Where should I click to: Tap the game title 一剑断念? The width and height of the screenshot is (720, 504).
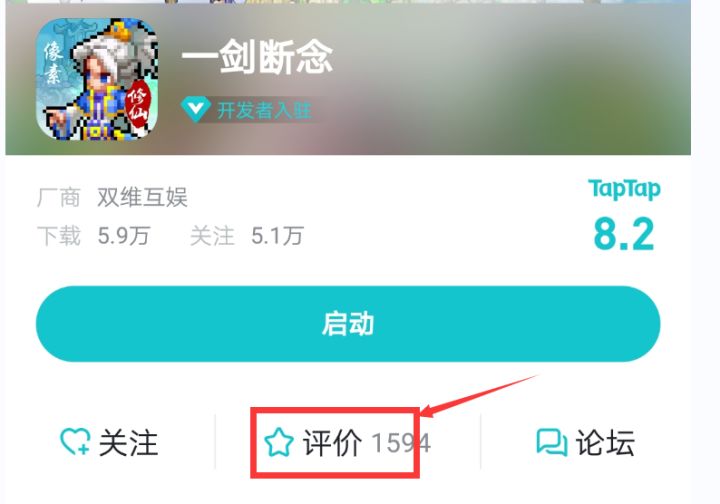257,57
